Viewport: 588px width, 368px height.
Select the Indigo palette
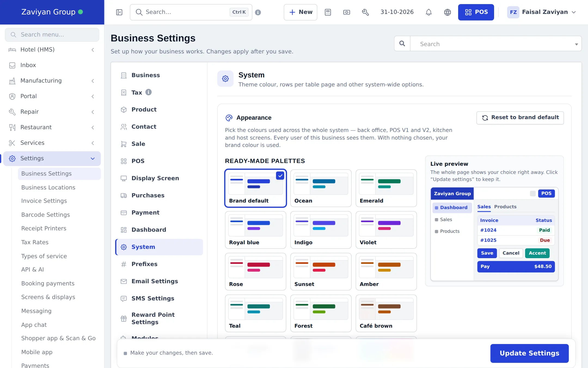(x=321, y=230)
